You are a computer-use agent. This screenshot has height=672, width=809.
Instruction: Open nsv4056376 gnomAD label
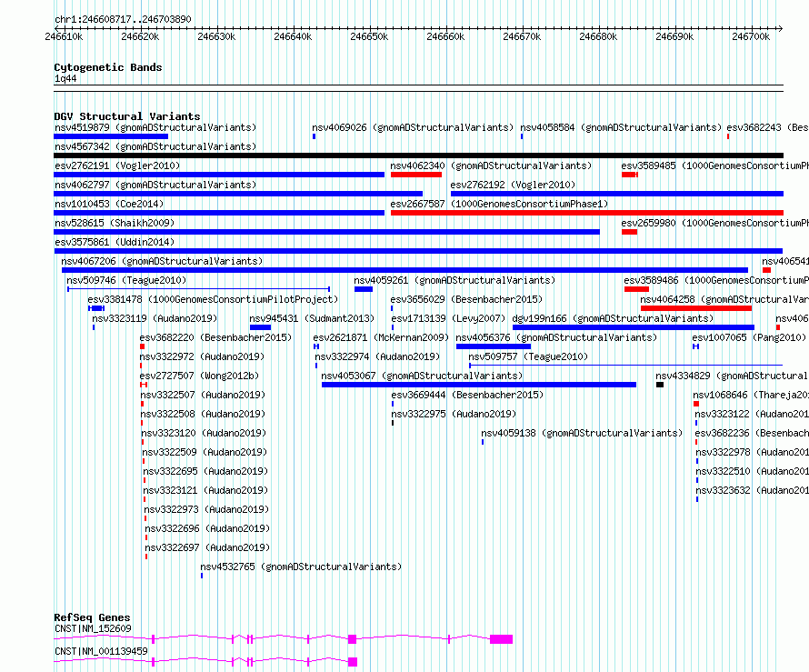556,337
